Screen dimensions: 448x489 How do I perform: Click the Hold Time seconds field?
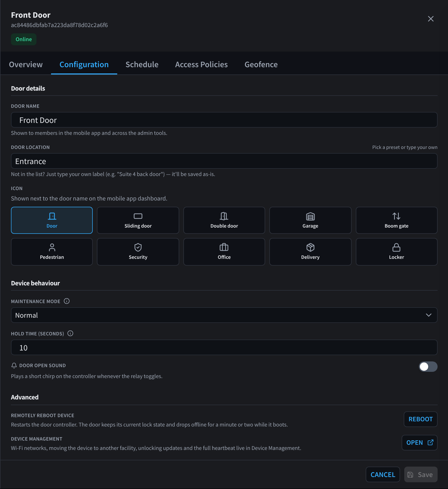click(x=224, y=347)
